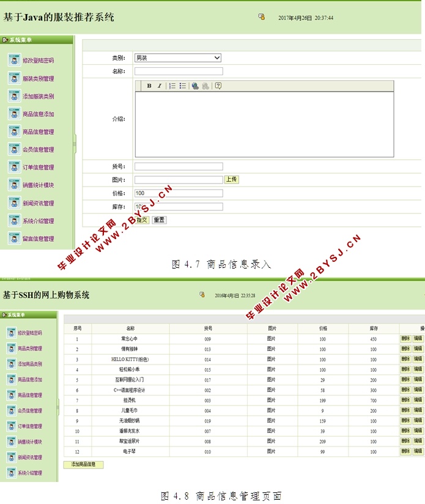
Task: Click icon beside 系统介绍管理 in Java system
Action: [15, 220]
